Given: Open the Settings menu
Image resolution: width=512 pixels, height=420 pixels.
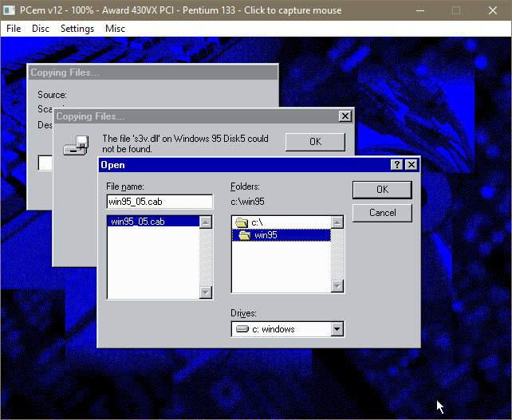Looking at the screenshot, I should (x=77, y=29).
